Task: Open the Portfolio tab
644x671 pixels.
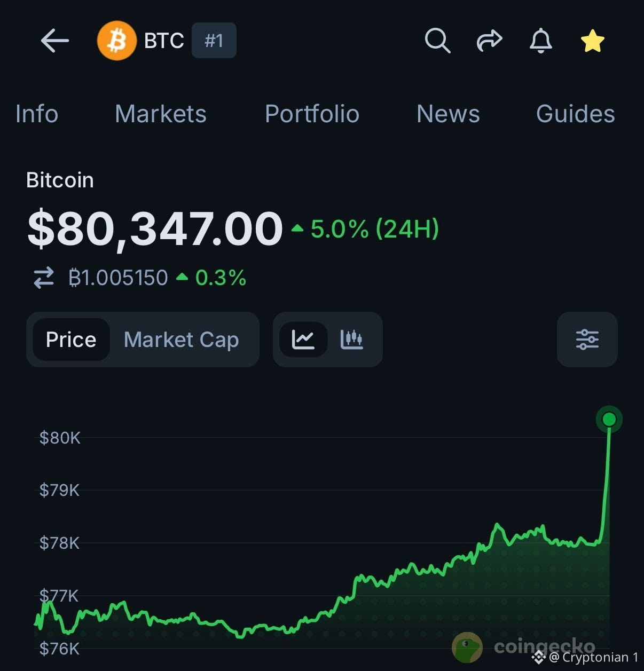Action: [312, 114]
